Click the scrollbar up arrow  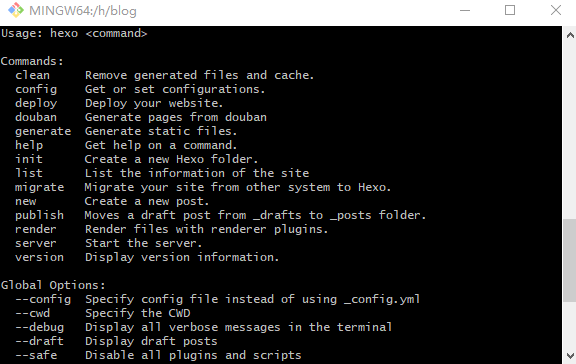point(570,35)
